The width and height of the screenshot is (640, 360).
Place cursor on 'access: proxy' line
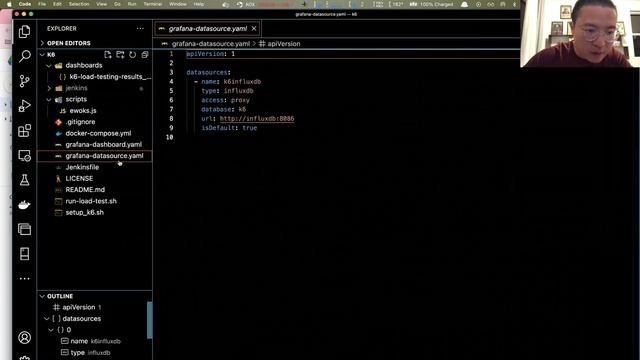click(225, 100)
